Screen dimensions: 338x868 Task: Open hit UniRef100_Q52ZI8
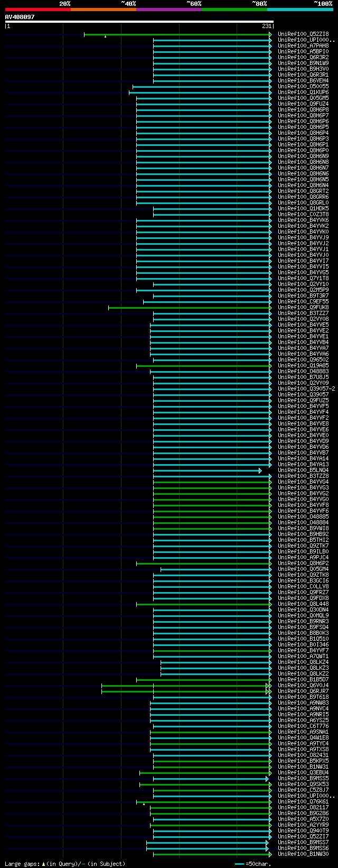pos(303,34)
